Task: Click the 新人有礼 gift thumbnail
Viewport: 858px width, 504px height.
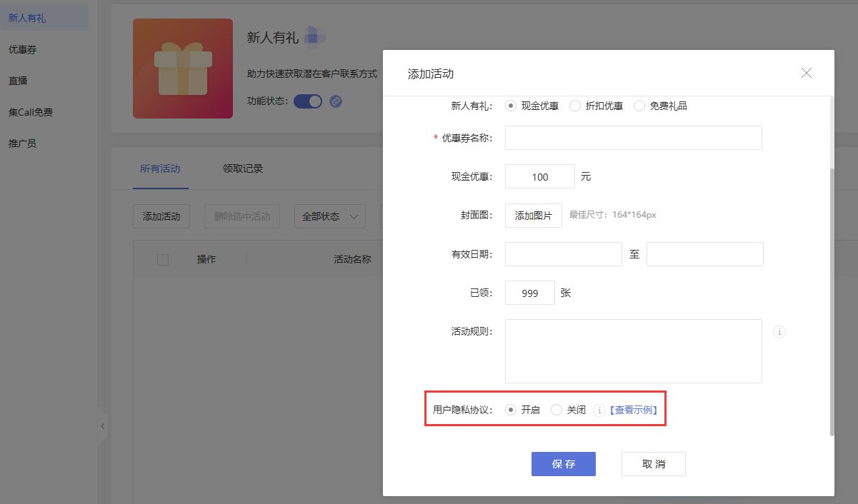Action: click(x=183, y=69)
